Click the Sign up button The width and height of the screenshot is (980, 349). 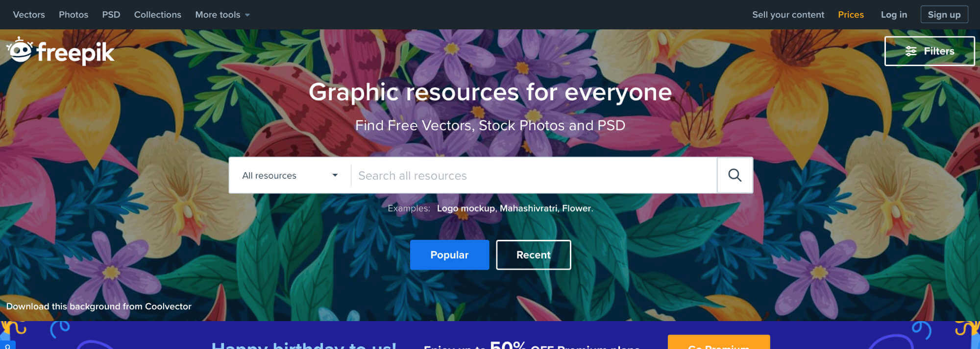(x=944, y=15)
